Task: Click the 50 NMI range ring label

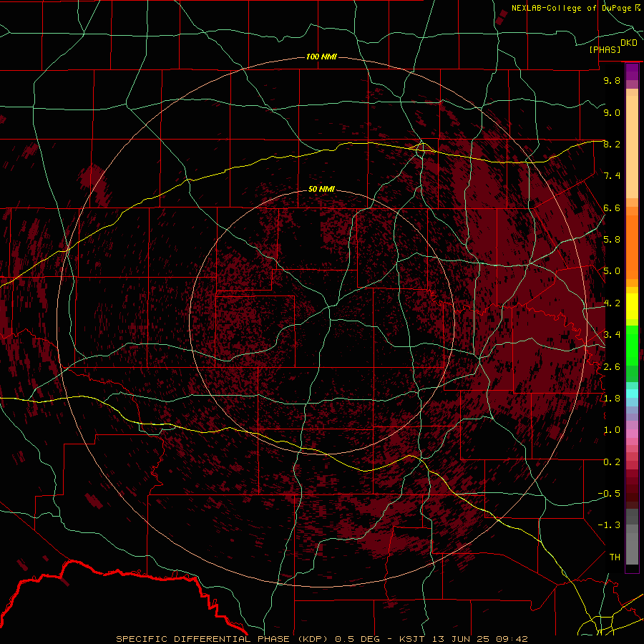Action: point(321,189)
